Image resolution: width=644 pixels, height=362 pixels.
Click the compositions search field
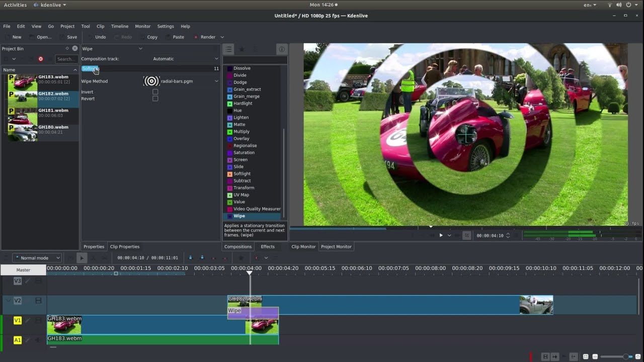[x=255, y=59]
